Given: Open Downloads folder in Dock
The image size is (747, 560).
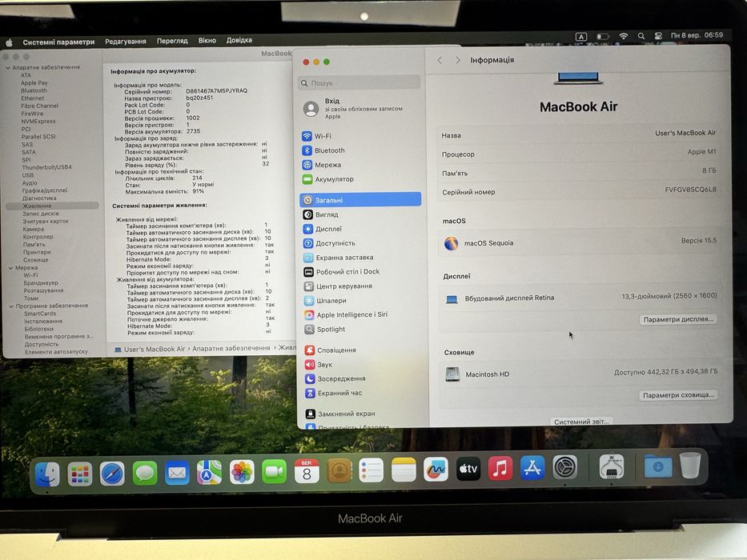Looking at the screenshot, I should click(658, 466).
